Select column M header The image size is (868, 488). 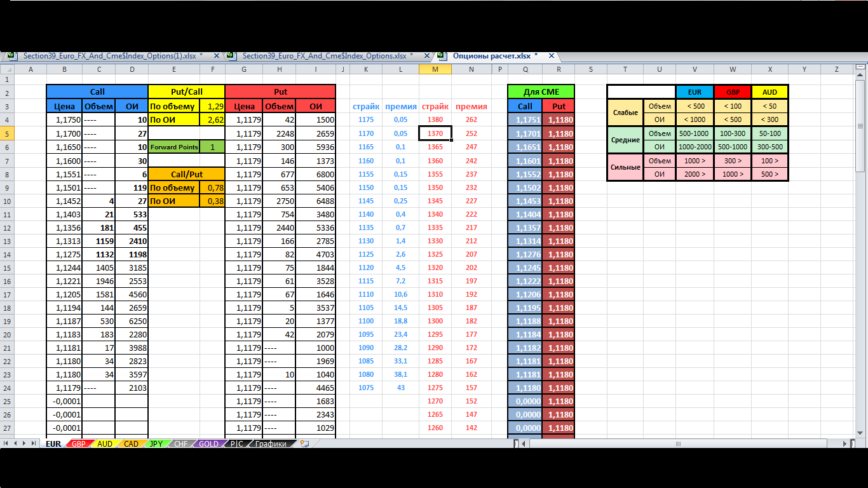click(x=435, y=69)
